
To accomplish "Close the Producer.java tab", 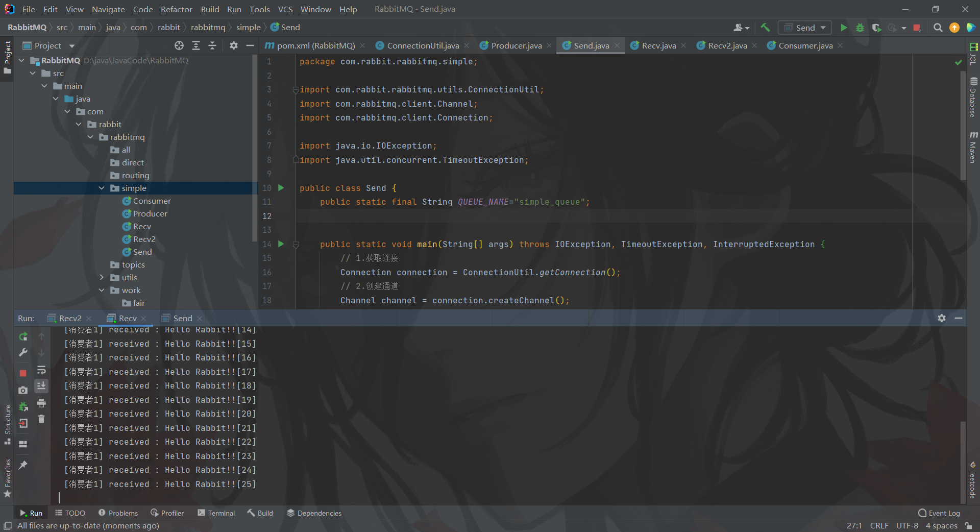I will (x=549, y=45).
